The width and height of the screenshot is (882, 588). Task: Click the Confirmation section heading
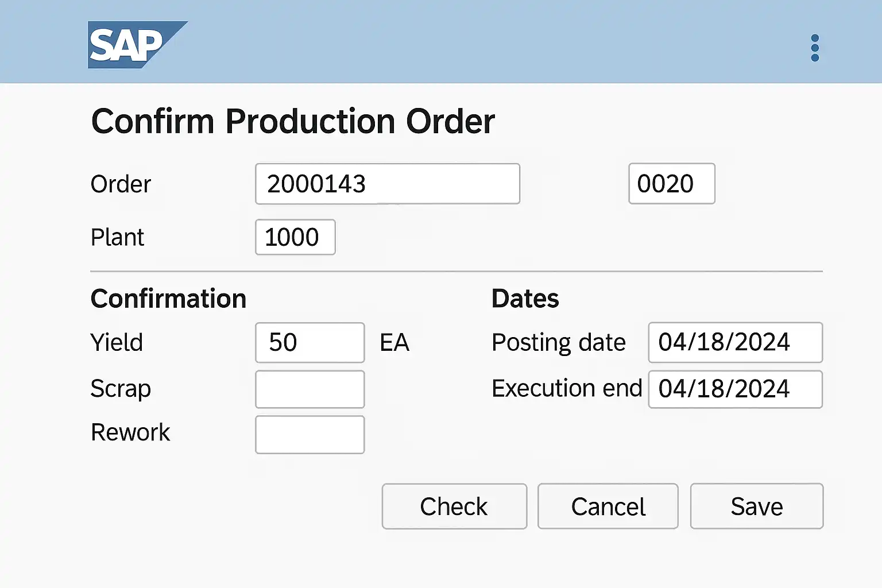[x=168, y=299]
